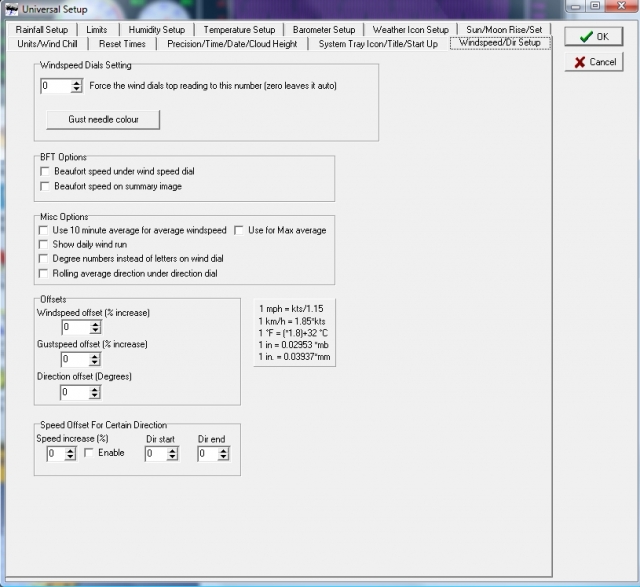
Task: Select the Weather Icon Setup tab
Action: pos(410,30)
